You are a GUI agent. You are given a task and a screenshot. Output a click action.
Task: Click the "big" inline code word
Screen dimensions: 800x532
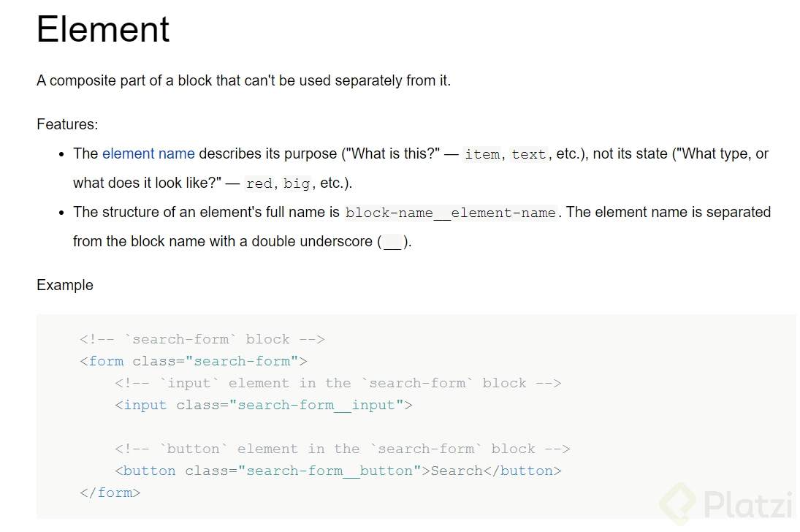pos(297,184)
